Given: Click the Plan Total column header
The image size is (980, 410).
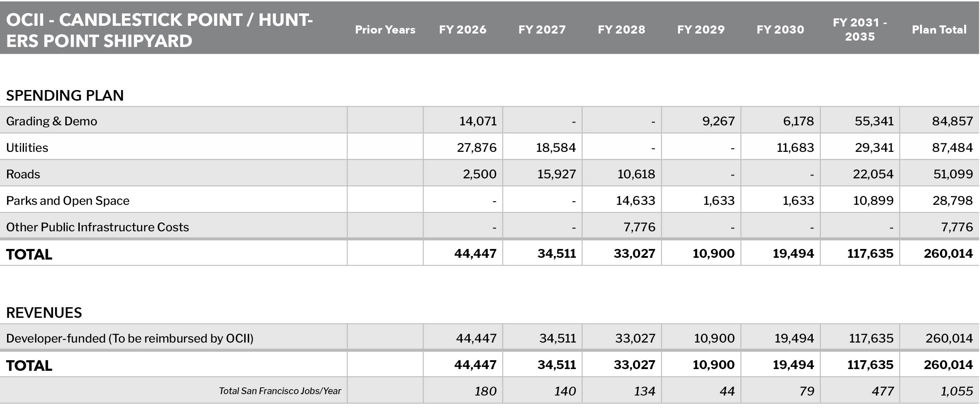Looking at the screenshot, I should 939,29.
